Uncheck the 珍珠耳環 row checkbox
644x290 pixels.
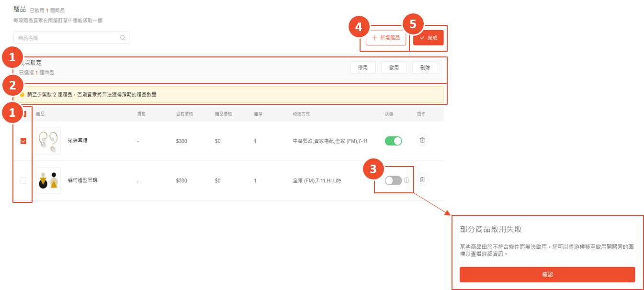[23, 141]
